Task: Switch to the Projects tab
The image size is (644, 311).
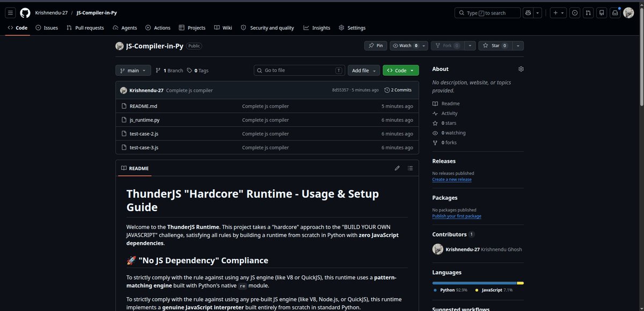Action: pos(192,28)
